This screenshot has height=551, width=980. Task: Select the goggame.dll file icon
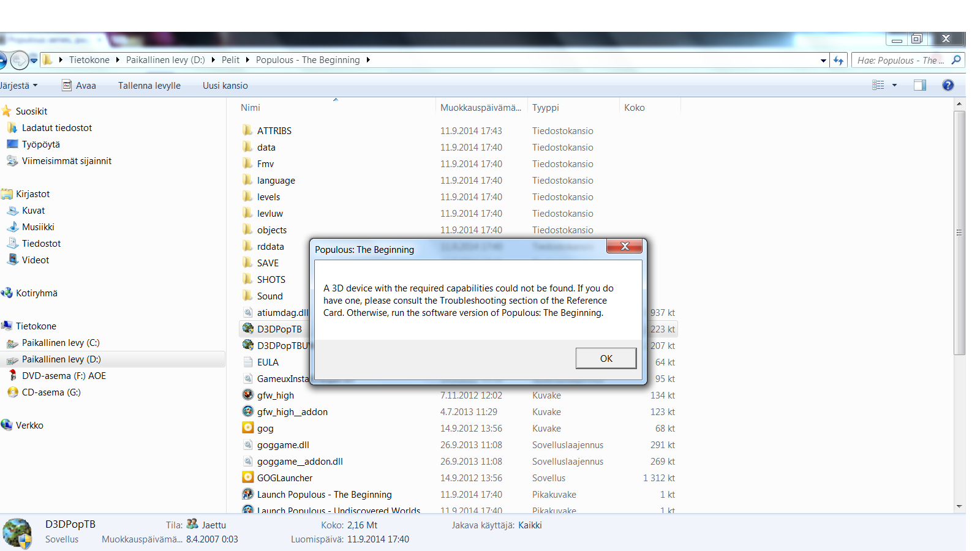[x=247, y=444]
